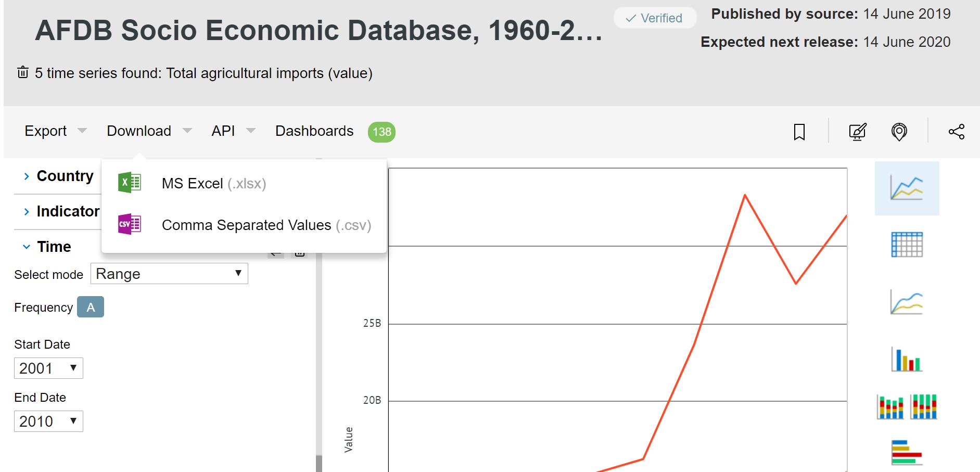
Task: Choose the smooth area chart icon
Action: point(907,302)
